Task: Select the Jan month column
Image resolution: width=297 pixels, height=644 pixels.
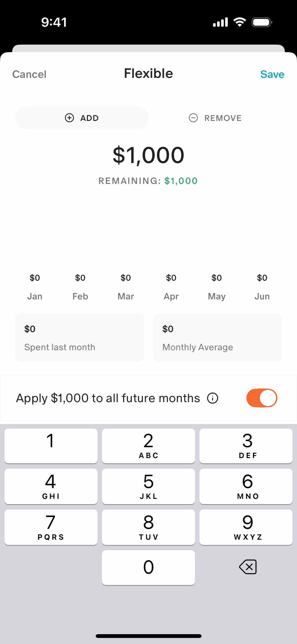Action: 35,287
